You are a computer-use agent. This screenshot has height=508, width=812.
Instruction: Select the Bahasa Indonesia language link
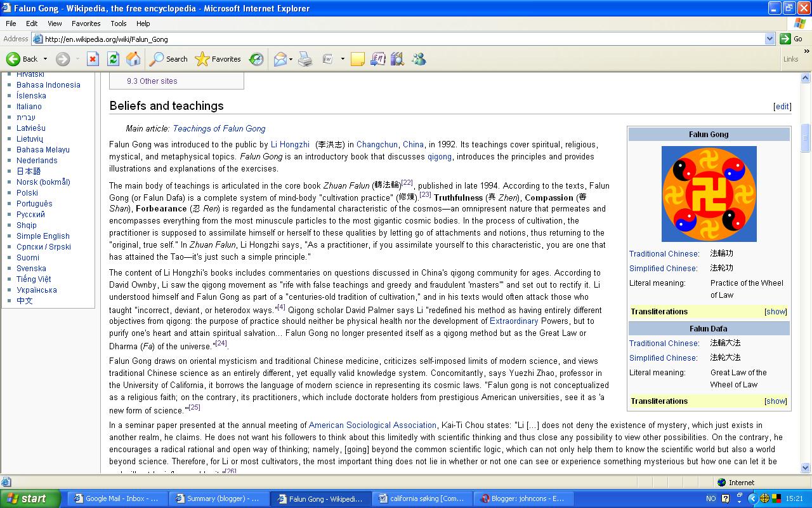pyautogui.click(x=48, y=85)
